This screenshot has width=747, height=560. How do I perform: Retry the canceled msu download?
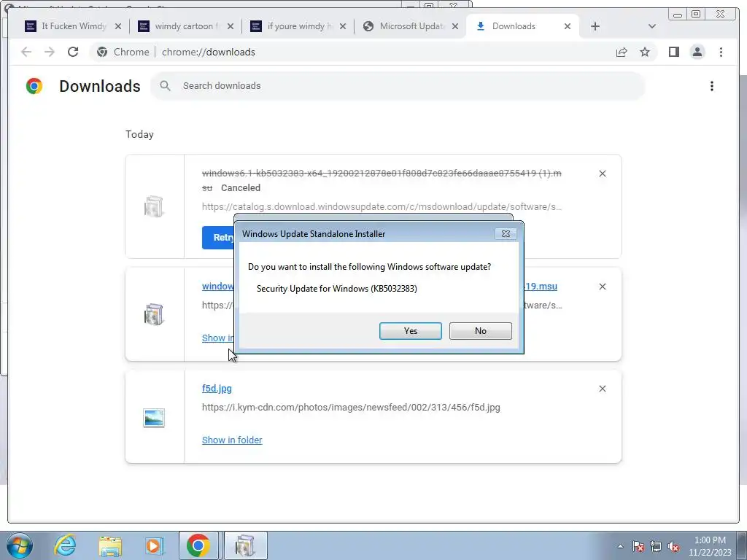tap(219, 237)
